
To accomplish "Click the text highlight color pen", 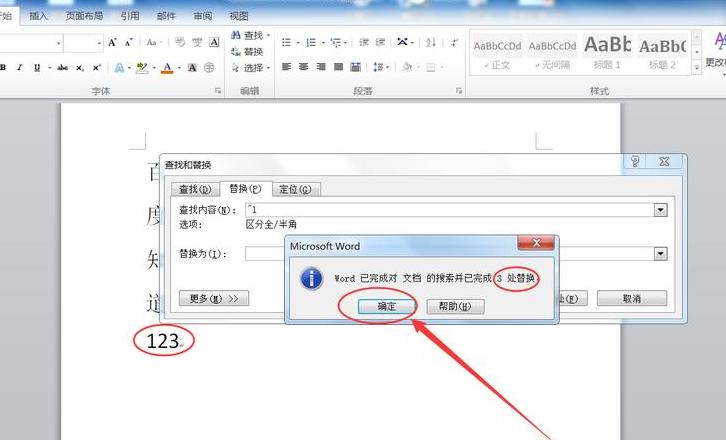I will click(x=142, y=68).
